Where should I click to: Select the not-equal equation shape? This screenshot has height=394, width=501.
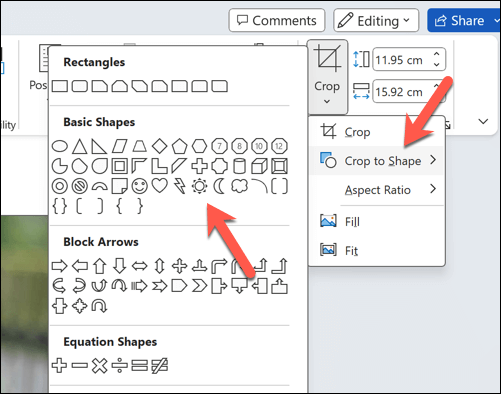160,366
